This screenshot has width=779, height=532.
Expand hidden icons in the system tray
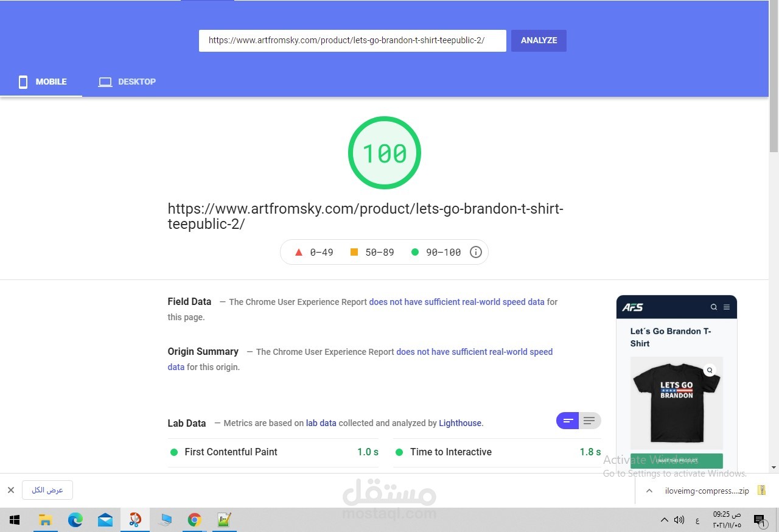pos(665,520)
